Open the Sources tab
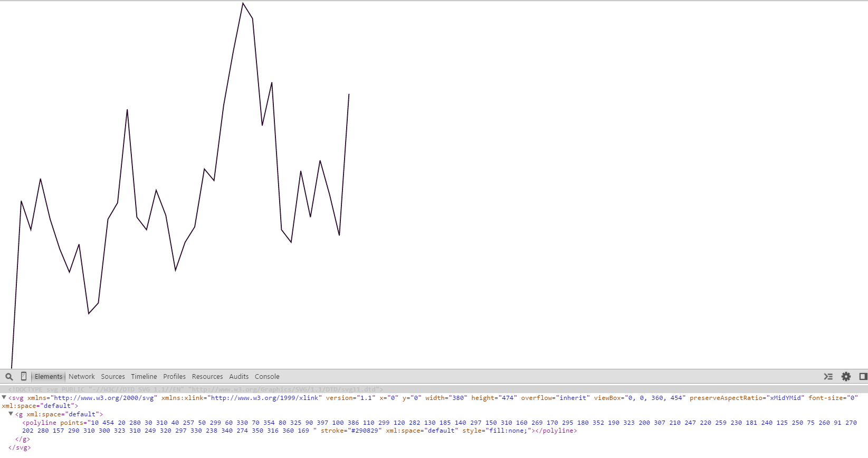The height and width of the screenshot is (458, 868). [x=113, y=377]
